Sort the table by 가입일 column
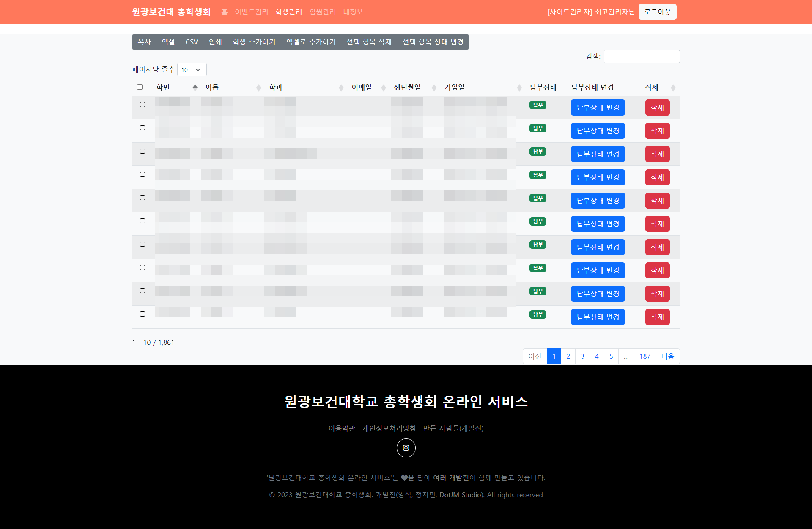The width and height of the screenshot is (812, 529). click(482, 87)
